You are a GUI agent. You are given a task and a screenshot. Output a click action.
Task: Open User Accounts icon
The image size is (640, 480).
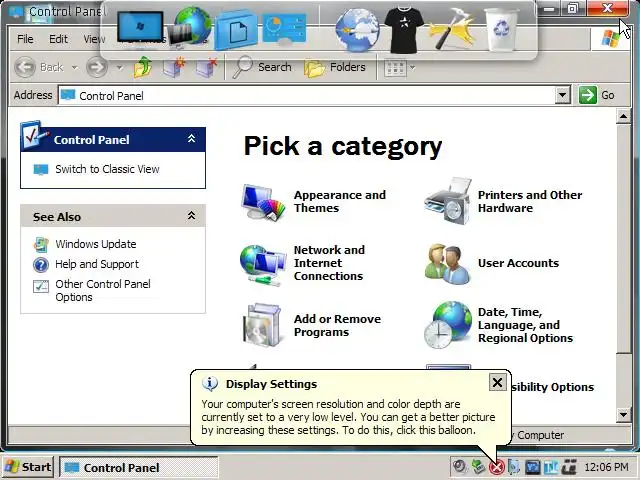[x=447, y=264]
